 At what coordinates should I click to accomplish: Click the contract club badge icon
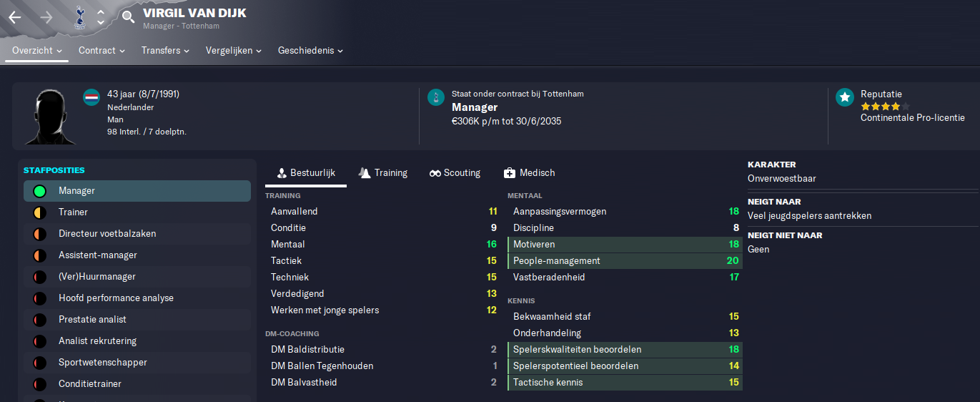[436, 97]
